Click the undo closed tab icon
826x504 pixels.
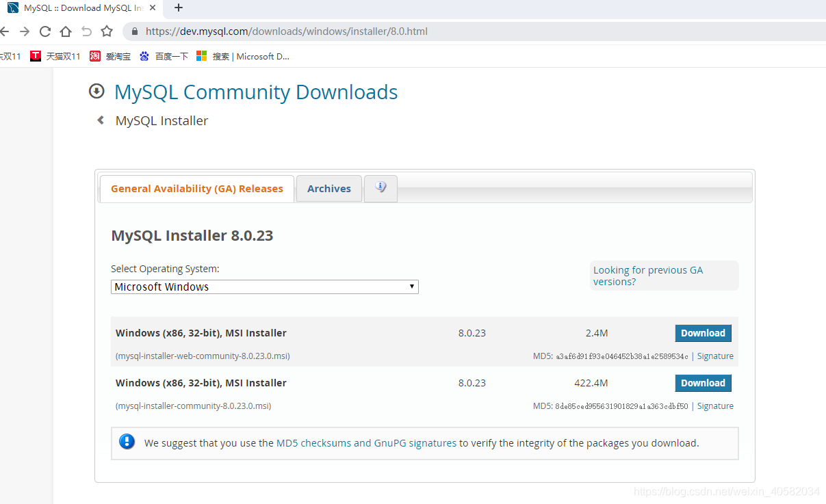(x=86, y=31)
